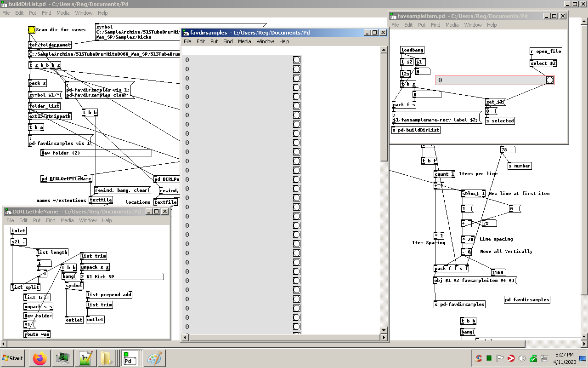Select the tof/folderpanel object
Viewport: 588px width, 368px height.
click(50, 45)
